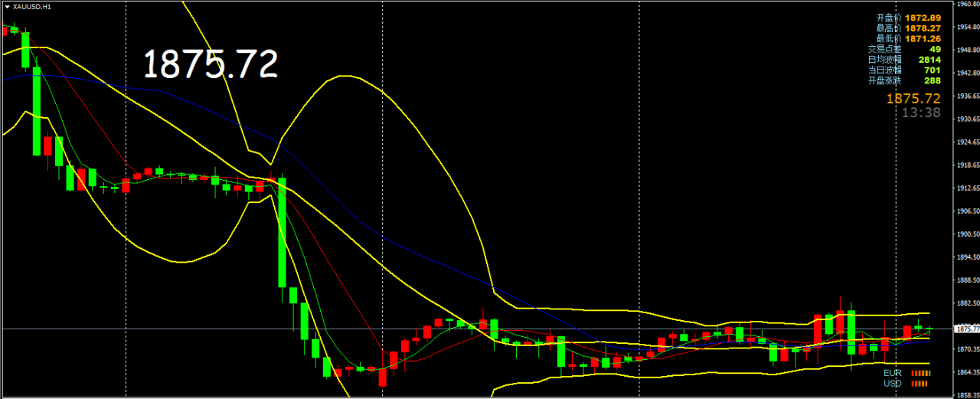Click the EUR strength bar indicator

click(x=920, y=373)
